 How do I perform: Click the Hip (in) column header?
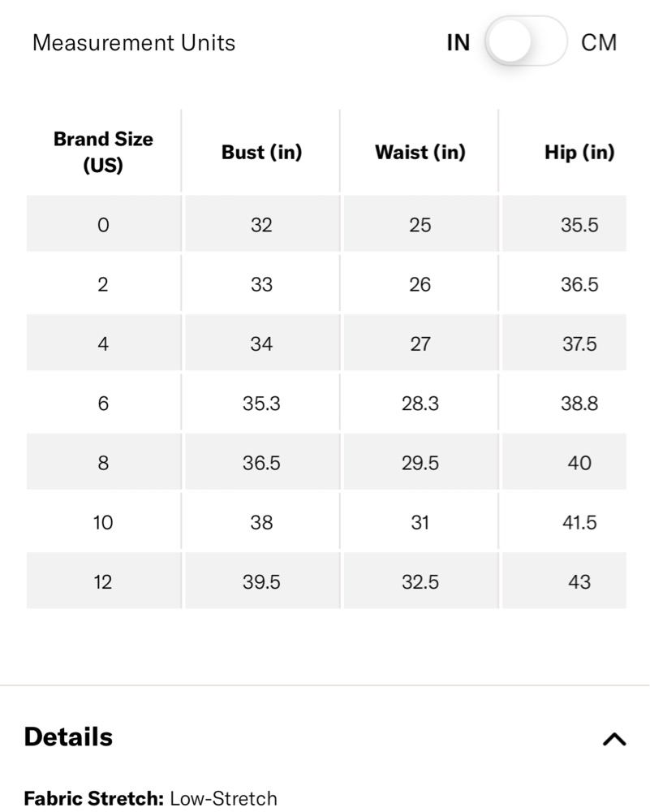579,152
